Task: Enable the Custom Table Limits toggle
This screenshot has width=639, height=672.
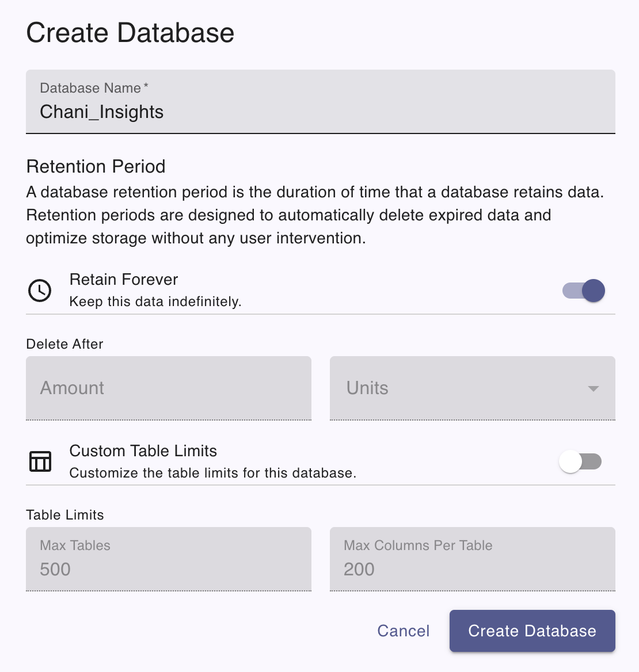Action: (581, 461)
